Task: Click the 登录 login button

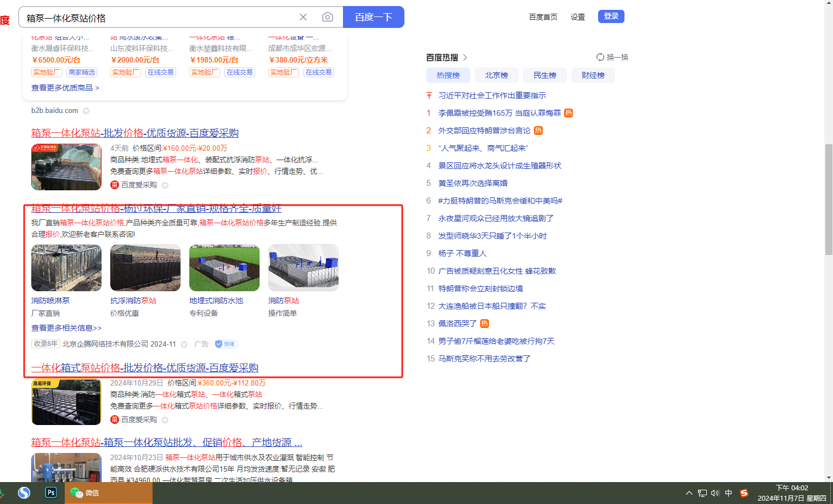Action: 611,16
